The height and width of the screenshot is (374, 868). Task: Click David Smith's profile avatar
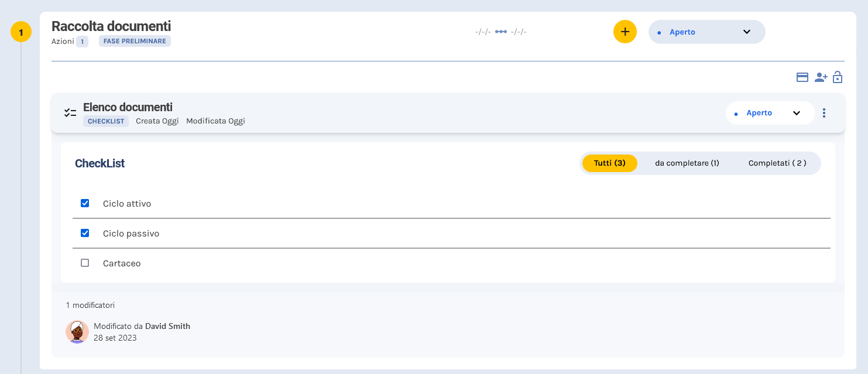click(77, 331)
